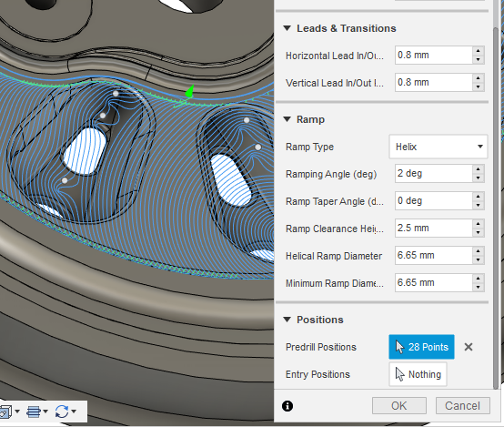Decrease Ramp Taper Angle with down arrow
The height and width of the screenshot is (427, 504).
tap(479, 205)
